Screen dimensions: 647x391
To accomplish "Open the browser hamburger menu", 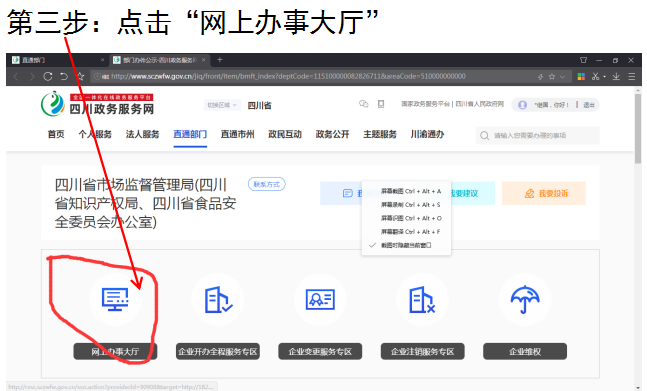I will click(632, 76).
